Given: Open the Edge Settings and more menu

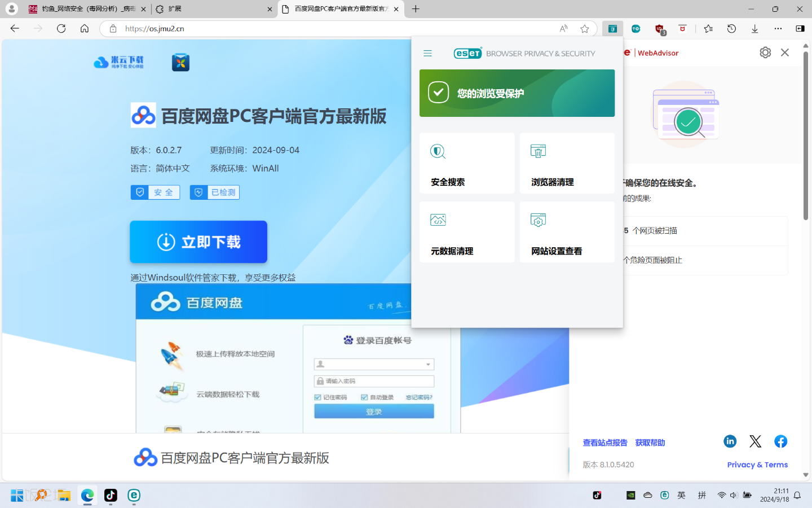Looking at the screenshot, I should click(778, 29).
